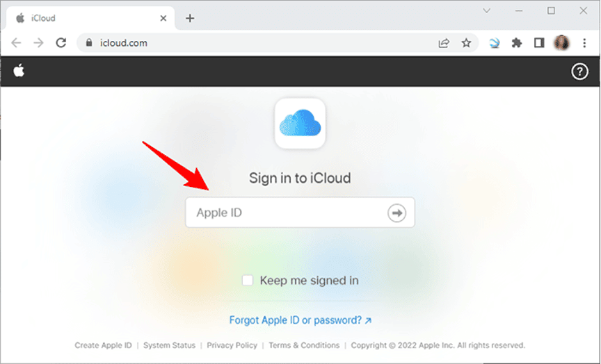Screen dimensions: 601x364
Task: Click the iCloud cloud logo icon
Action: tap(300, 124)
